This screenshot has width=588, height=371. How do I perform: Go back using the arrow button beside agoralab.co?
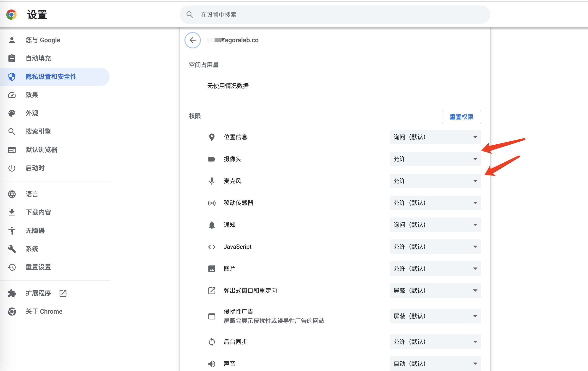click(x=193, y=40)
